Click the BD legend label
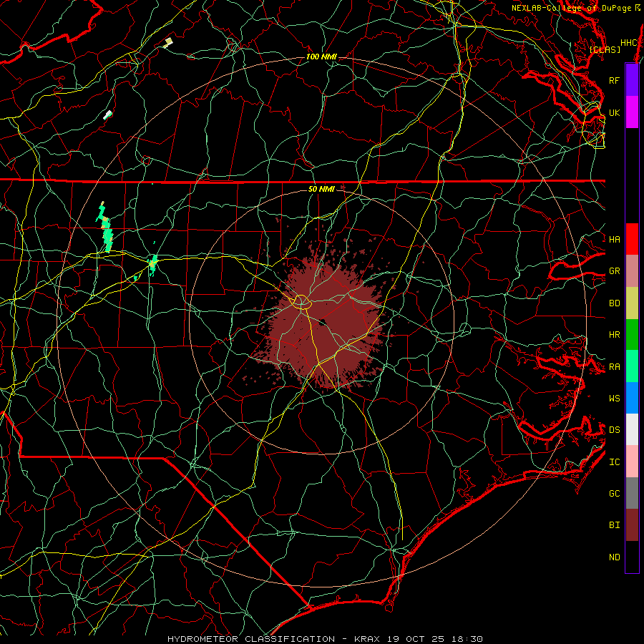This screenshot has width=644, height=644. [x=614, y=303]
